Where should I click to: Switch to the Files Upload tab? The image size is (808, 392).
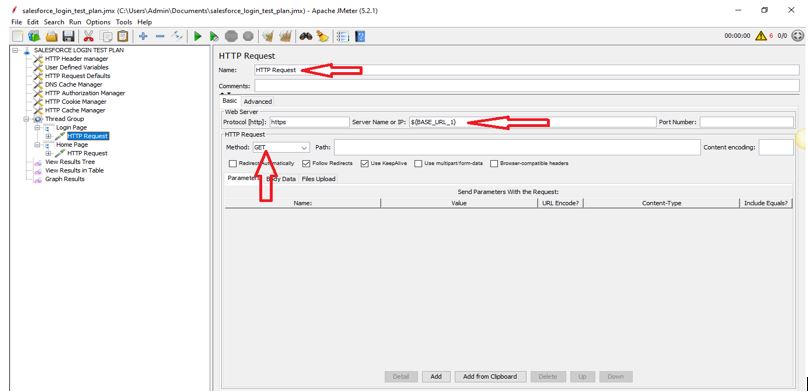click(318, 179)
